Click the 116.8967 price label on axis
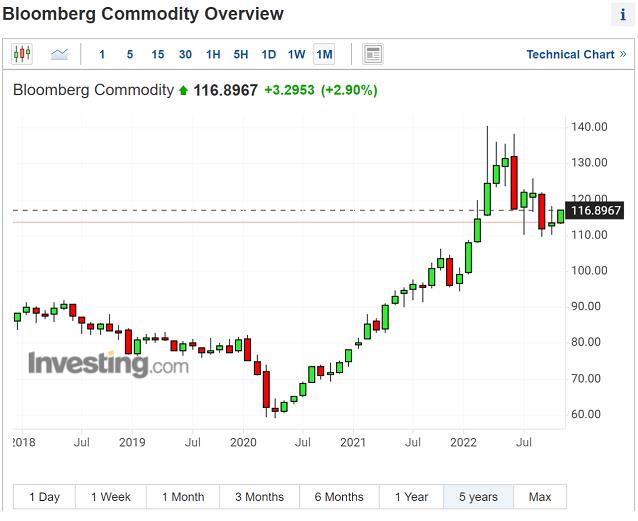Viewport: 638px width, 521px height. [x=595, y=210]
